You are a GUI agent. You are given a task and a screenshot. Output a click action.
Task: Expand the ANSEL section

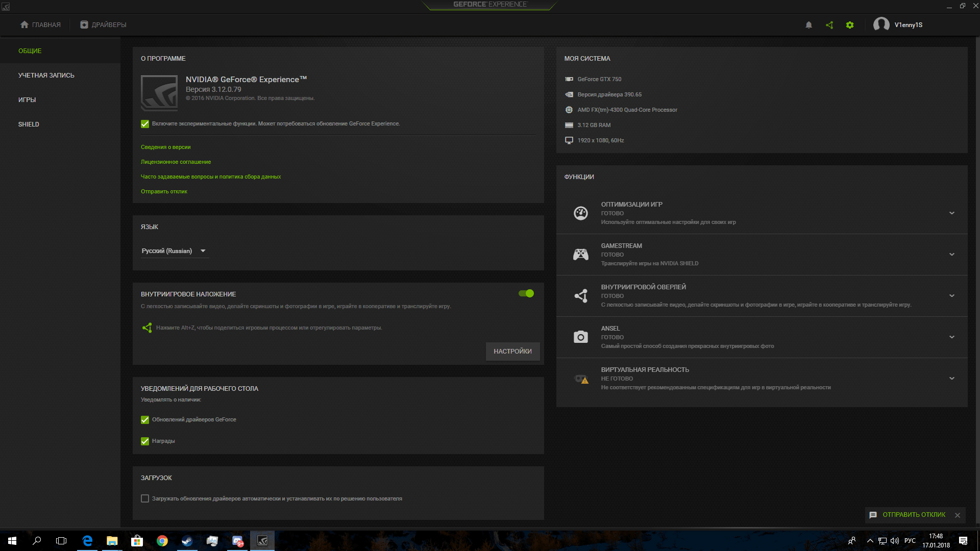pos(952,337)
